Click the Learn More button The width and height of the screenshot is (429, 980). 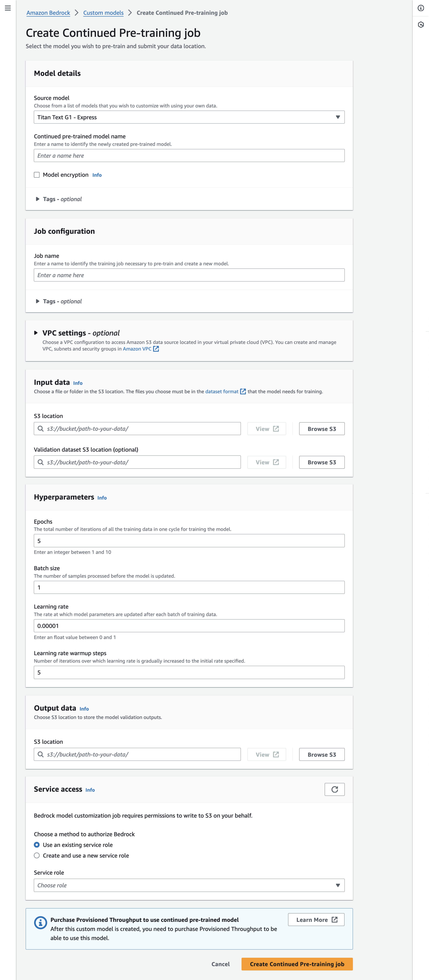coord(316,920)
